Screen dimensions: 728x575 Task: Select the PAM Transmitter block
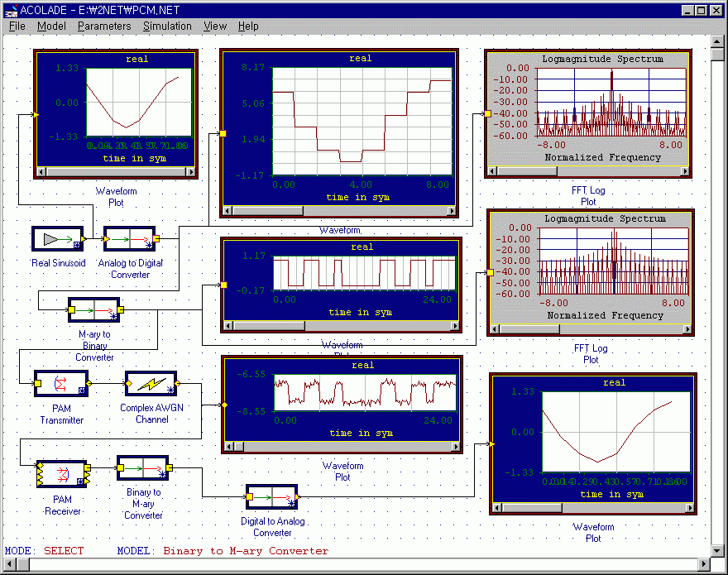click(x=61, y=384)
